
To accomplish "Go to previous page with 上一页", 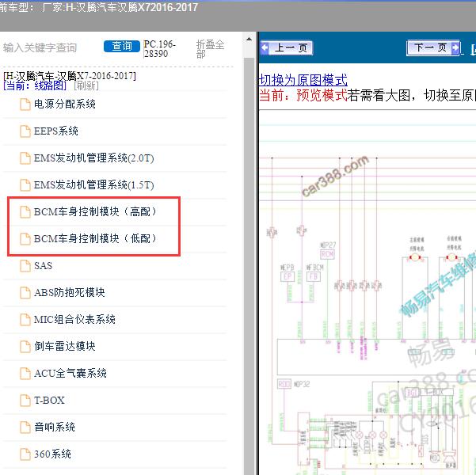I will pyautogui.click(x=287, y=48).
